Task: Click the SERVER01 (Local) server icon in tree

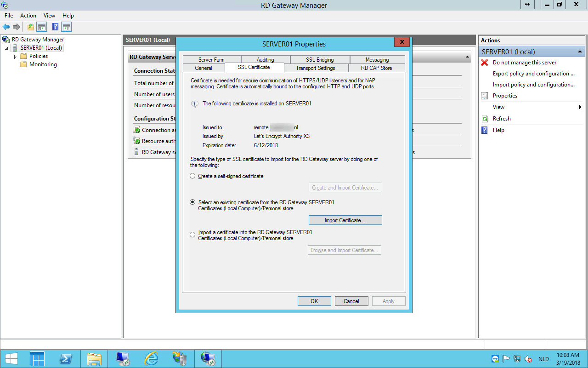Action: point(15,48)
